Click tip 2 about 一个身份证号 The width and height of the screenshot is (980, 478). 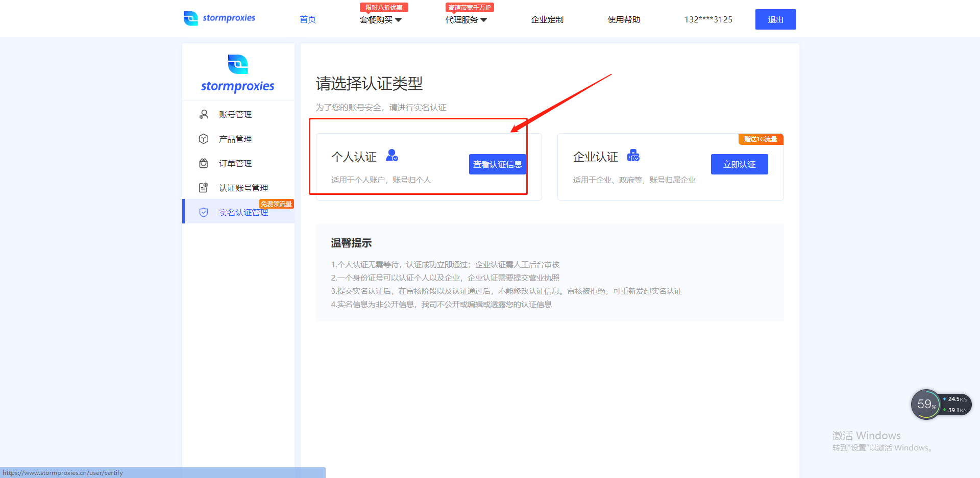(x=445, y=278)
